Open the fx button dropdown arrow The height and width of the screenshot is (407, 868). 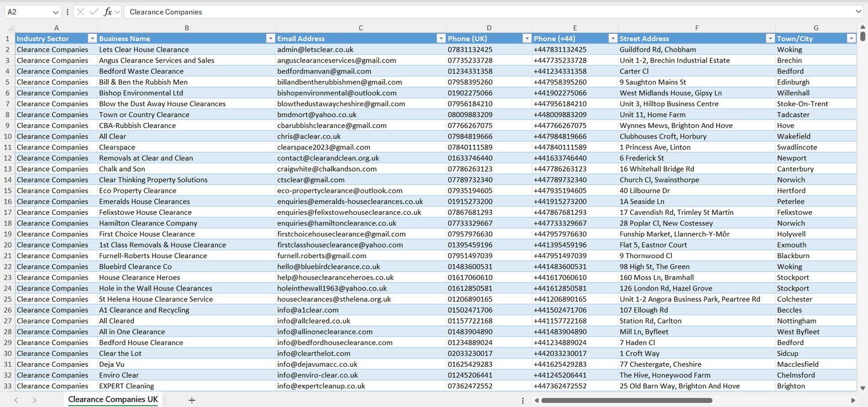pos(118,12)
